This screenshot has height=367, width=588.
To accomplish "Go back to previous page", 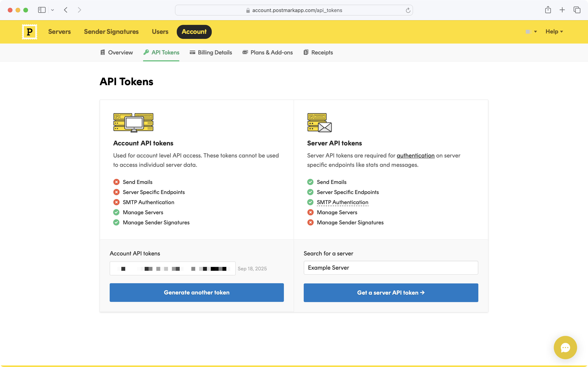I will (66, 10).
